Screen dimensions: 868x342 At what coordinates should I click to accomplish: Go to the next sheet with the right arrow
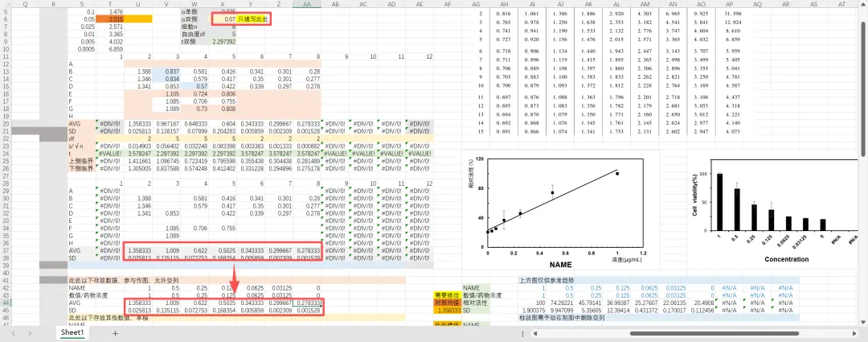click(x=30, y=333)
